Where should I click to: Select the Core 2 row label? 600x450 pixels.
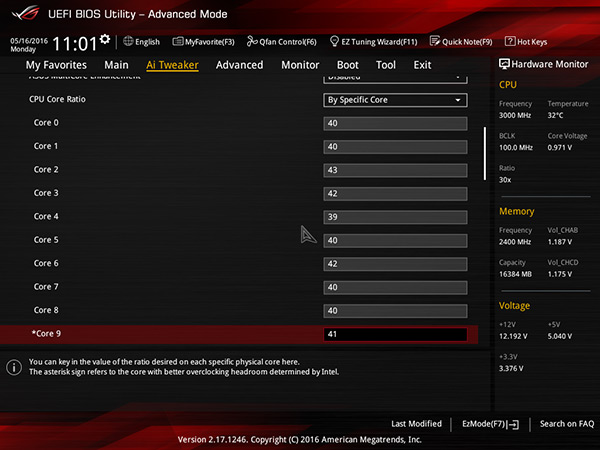46,170
